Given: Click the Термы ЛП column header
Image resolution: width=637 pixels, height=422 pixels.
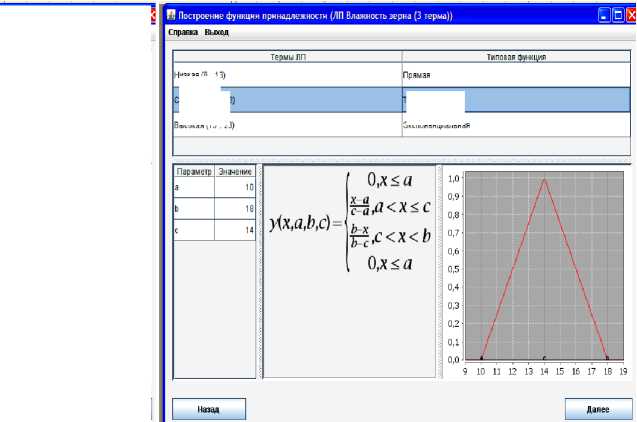Looking at the screenshot, I should [288, 57].
